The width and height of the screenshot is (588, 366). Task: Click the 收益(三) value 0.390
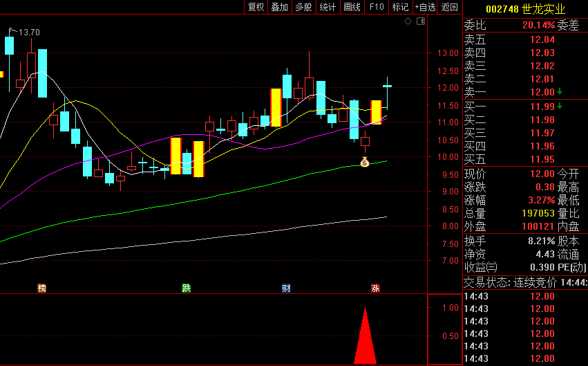(x=542, y=267)
